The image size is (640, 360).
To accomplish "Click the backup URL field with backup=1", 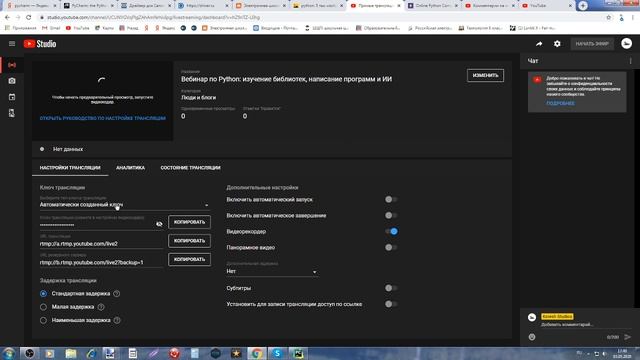I will coord(101,262).
